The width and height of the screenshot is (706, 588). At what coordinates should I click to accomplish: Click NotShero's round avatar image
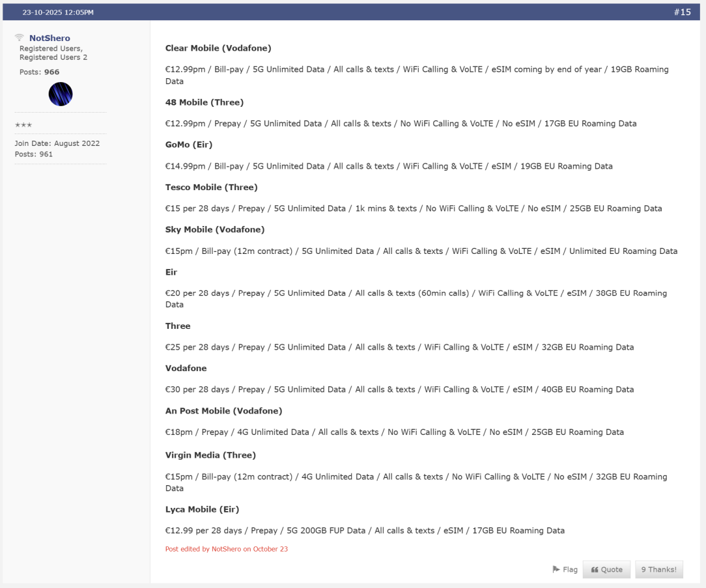click(61, 94)
